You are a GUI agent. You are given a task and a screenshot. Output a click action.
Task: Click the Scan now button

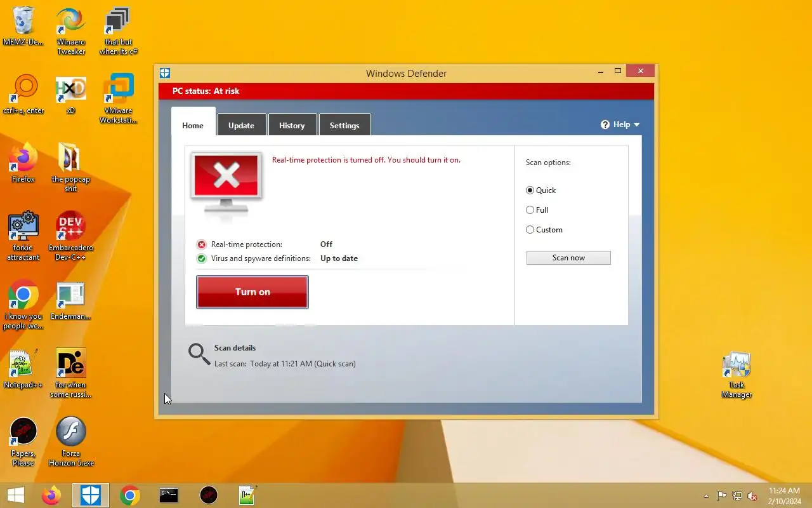tap(568, 258)
